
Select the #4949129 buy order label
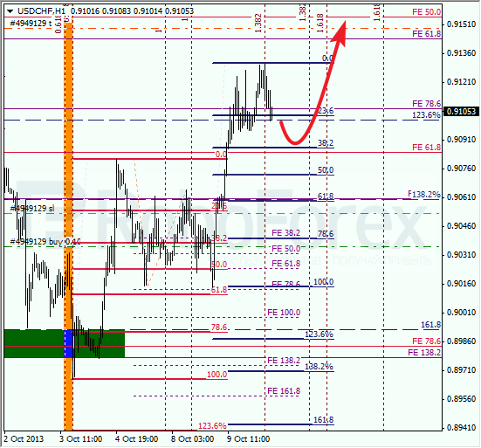pyautogui.click(x=45, y=242)
